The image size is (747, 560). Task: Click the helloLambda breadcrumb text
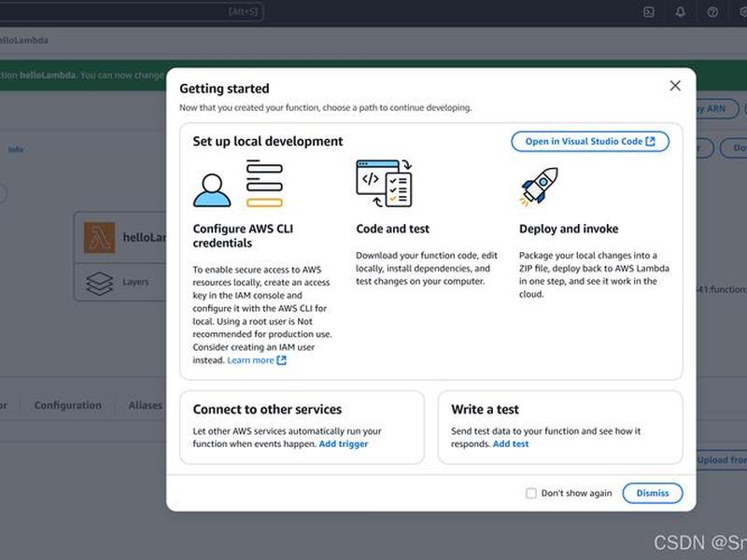[24, 40]
